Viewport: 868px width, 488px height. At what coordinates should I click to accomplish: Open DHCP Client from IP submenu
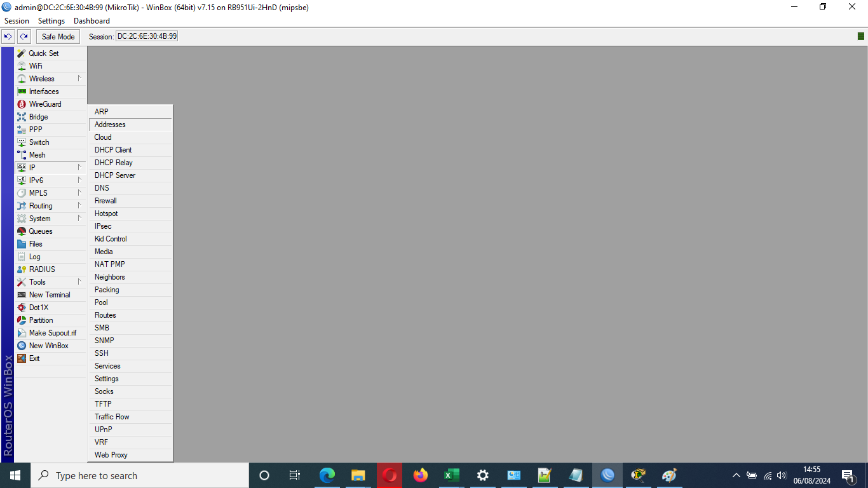(x=130, y=150)
